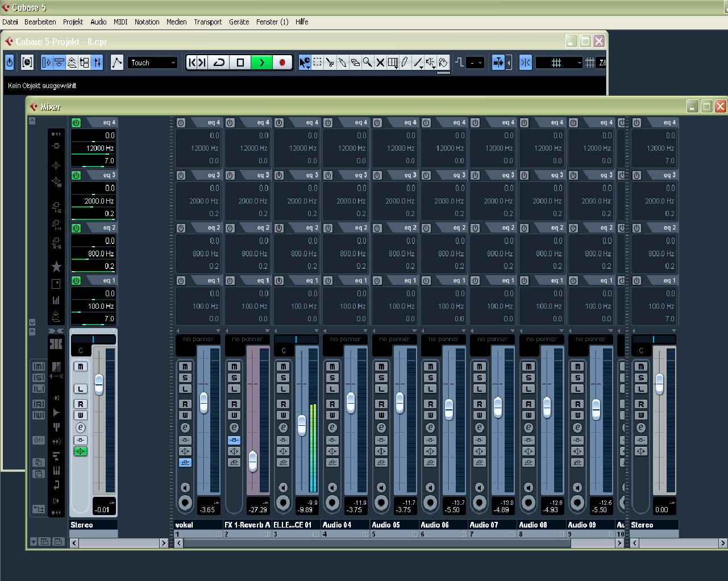
Task: Click the Stereo output master fader handle
Action: [659, 384]
